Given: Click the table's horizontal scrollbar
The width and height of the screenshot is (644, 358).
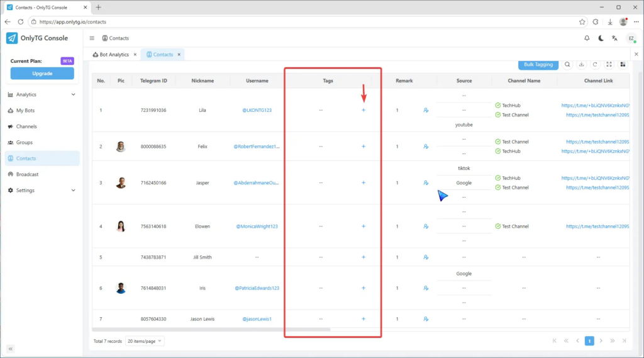Looking at the screenshot, I should (211, 329).
